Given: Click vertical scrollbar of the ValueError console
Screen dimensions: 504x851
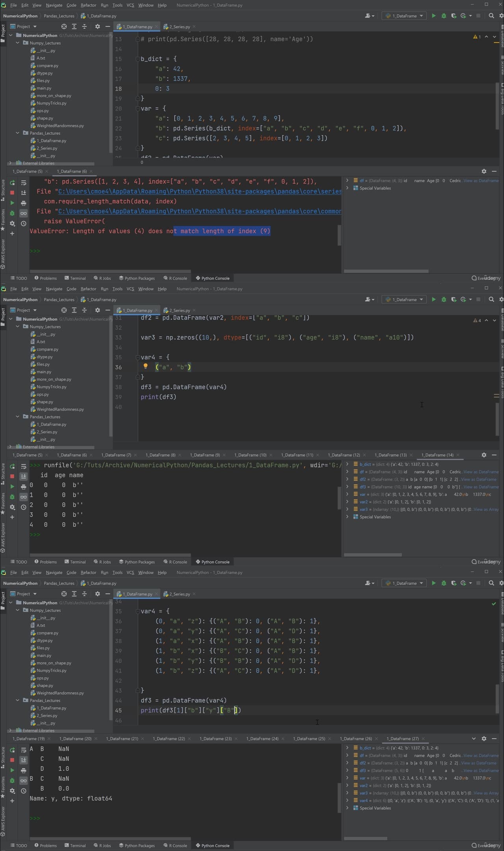Looking at the screenshot, I should click(x=339, y=235).
